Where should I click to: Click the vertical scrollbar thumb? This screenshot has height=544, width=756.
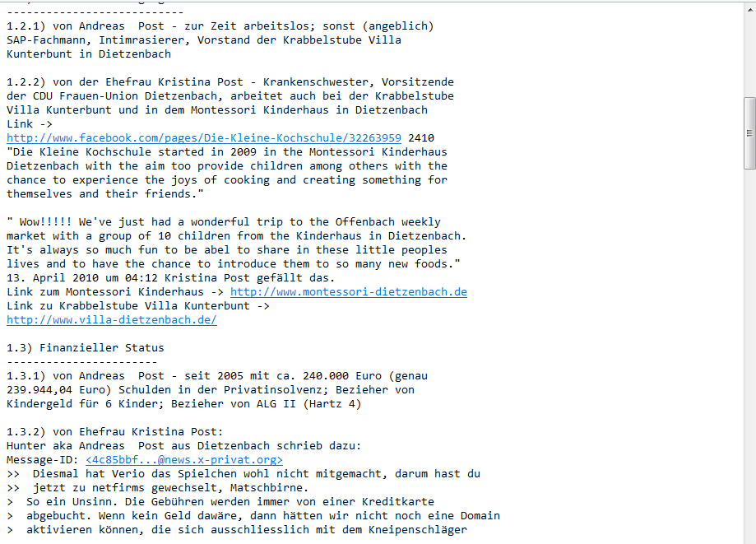749,133
